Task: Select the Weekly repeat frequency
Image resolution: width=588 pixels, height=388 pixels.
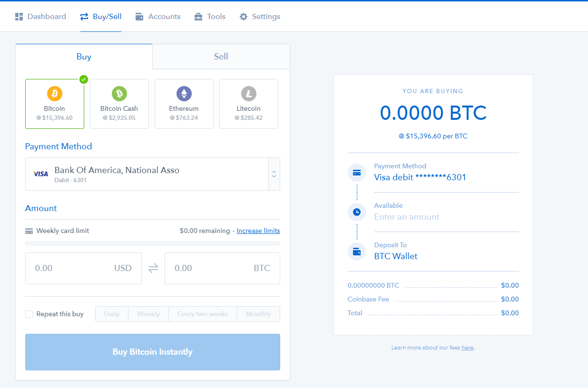Action: tap(148, 314)
